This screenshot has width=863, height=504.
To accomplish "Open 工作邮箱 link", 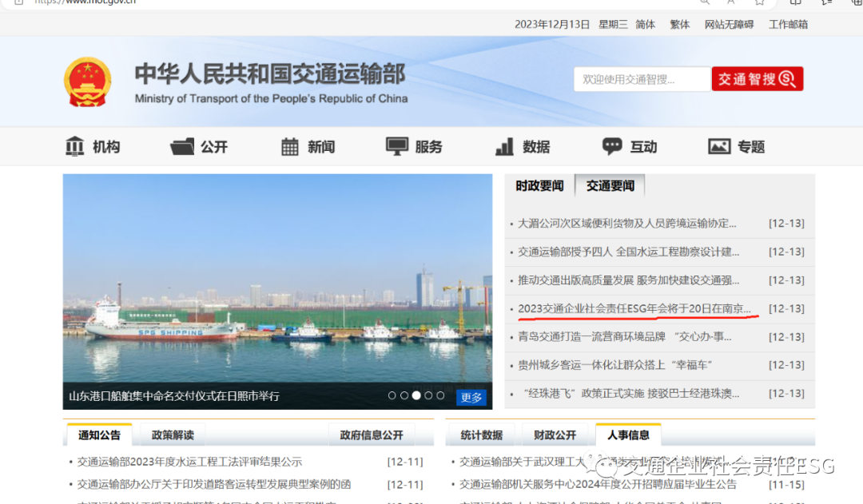I will point(788,24).
